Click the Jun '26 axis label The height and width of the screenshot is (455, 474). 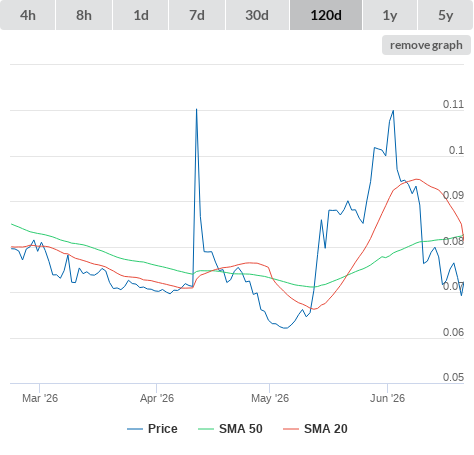click(x=387, y=398)
